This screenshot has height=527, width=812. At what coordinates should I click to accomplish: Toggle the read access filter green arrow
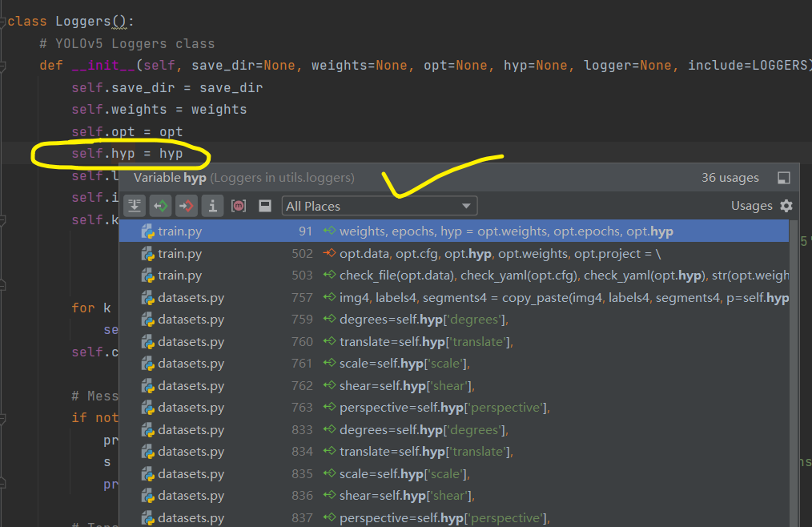click(x=160, y=205)
